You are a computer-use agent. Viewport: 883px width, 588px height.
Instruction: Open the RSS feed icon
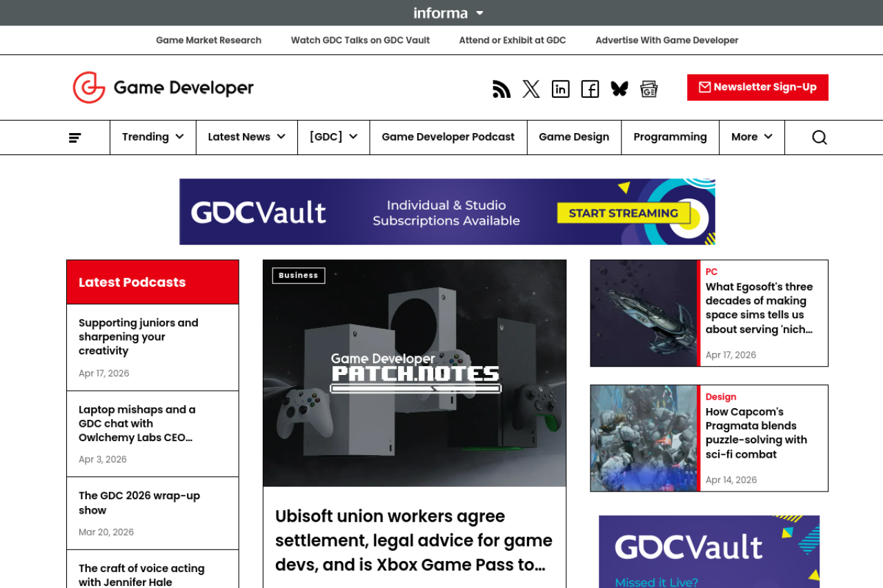(502, 89)
